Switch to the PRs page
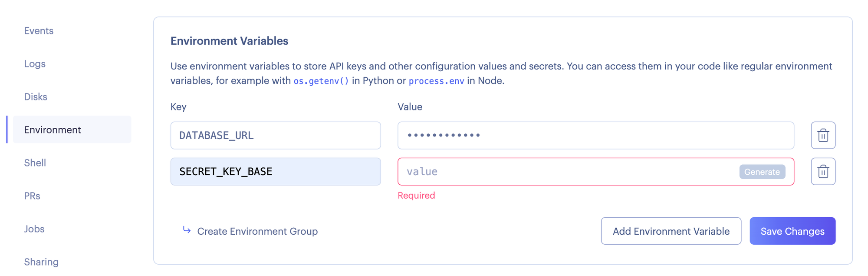The width and height of the screenshot is (868, 276). 32,196
